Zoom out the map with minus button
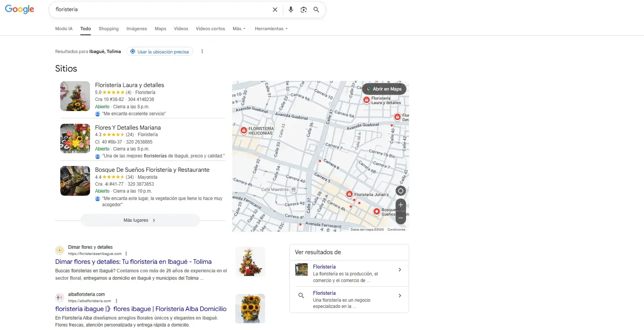 coord(401,218)
